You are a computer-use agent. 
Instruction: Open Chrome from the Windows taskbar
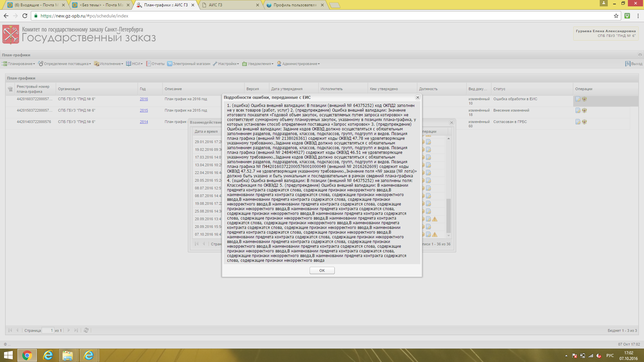point(27,355)
